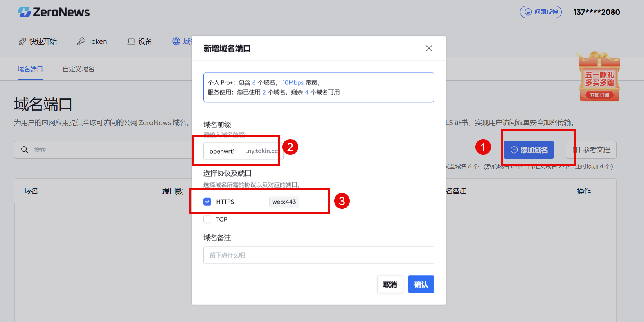Screen dimensions: 644x322
Task: Click the 五一献礼 promo gift banner
Action: [599, 76]
